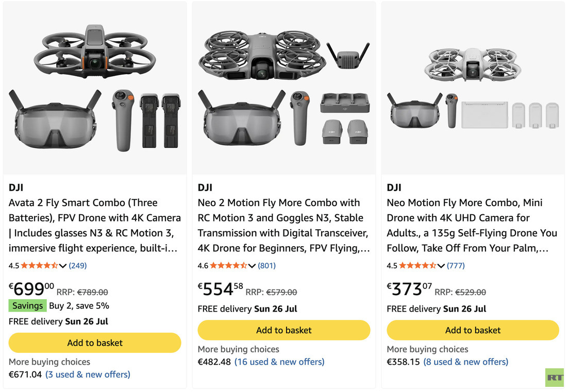This screenshot has height=392, width=569.
Task: Open the 249 reviews link
Action: pos(78,265)
